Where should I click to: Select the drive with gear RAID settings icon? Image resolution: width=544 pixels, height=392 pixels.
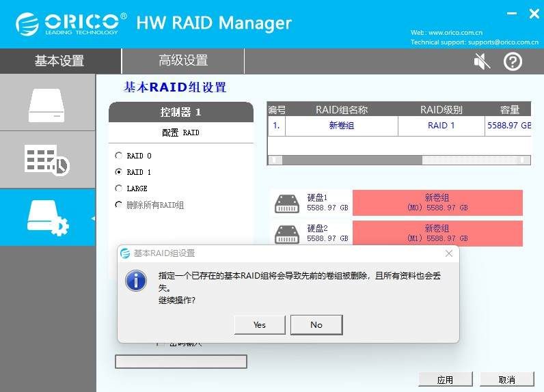(x=49, y=218)
